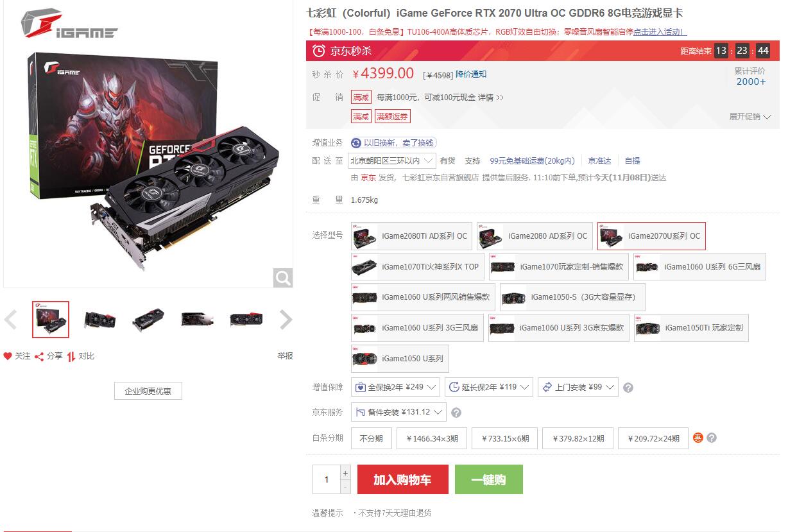Open the 降价通知 price alert link

point(471,74)
